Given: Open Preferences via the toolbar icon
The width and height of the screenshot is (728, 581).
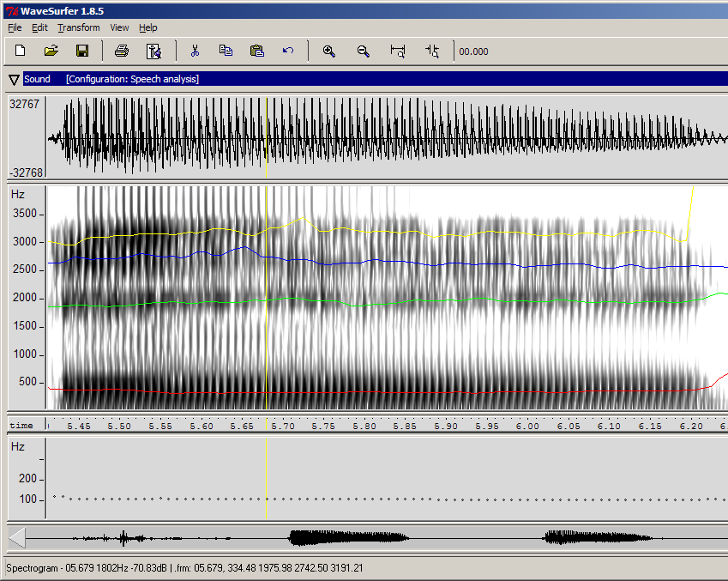Looking at the screenshot, I should pos(154,51).
